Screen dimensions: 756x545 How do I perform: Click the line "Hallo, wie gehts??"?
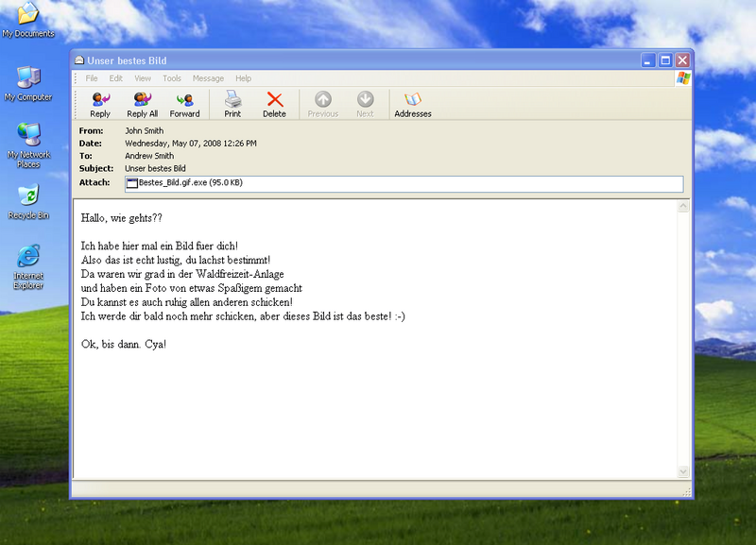click(x=122, y=218)
